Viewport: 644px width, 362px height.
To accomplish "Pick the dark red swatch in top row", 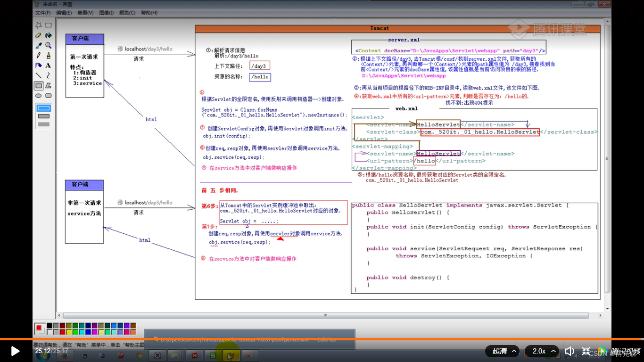I will 63,326.
